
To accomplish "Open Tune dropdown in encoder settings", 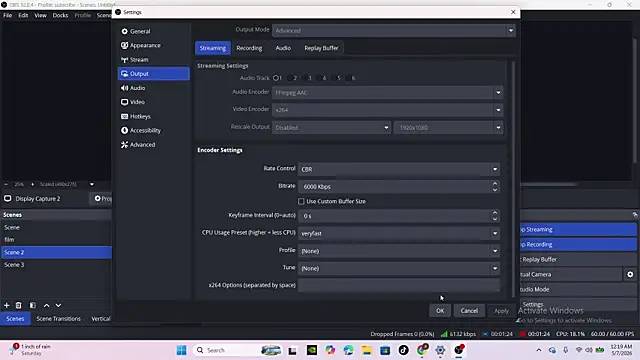I will [399, 269].
